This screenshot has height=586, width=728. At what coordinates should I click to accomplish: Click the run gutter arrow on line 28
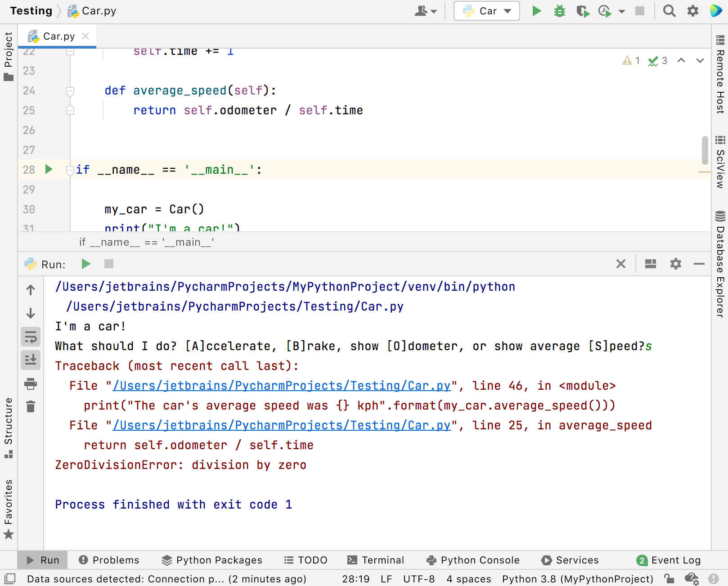pos(49,169)
